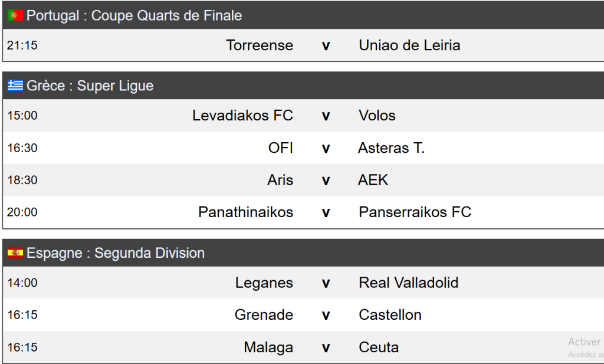Click the Greece flag icon

coord(15,86)
